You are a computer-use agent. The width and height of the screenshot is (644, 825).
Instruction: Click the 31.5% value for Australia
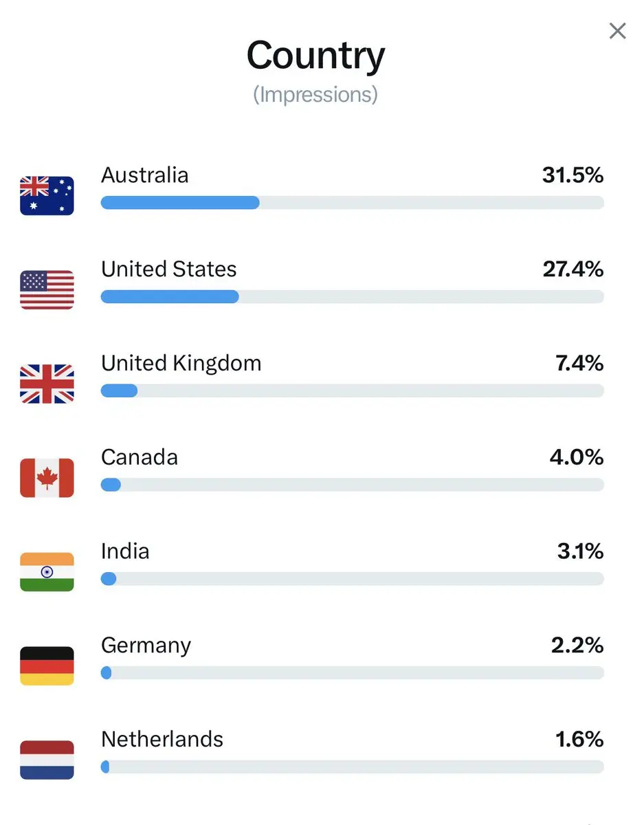click(573, 175)
